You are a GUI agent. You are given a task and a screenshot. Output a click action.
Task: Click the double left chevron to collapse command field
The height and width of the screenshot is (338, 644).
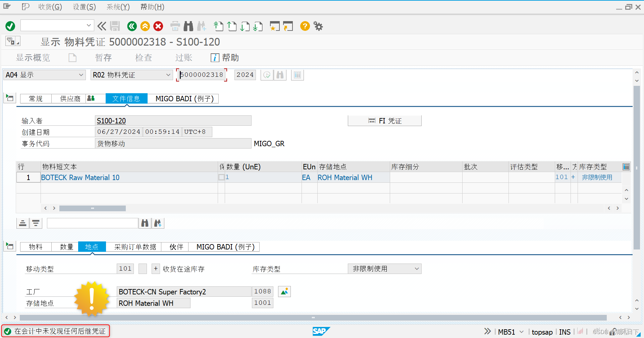point(102,26)
